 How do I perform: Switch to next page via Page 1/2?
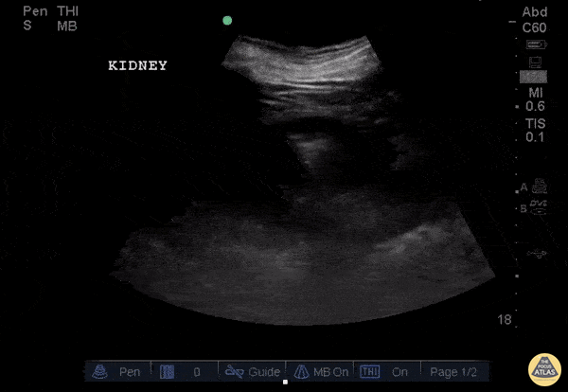pyautogui.click(x=453, y=372)
